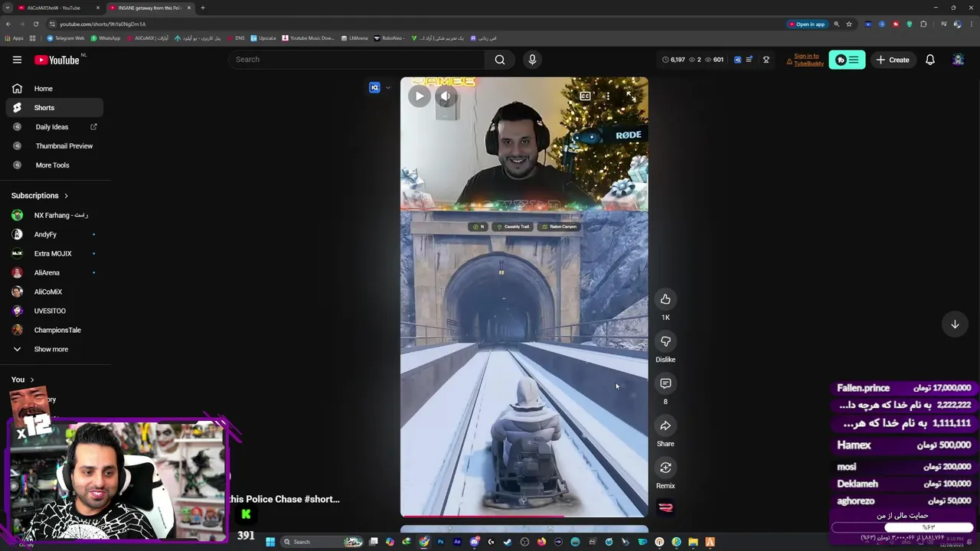980x551 pixels.
Task: Toggle captions on the Short
Action: (585, 96)
